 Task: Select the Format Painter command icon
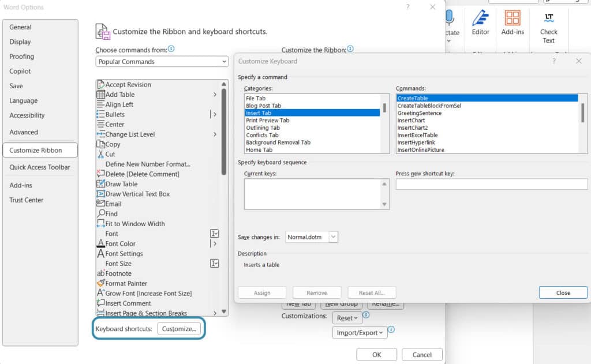pyautogui.click(x=101, y=283)
